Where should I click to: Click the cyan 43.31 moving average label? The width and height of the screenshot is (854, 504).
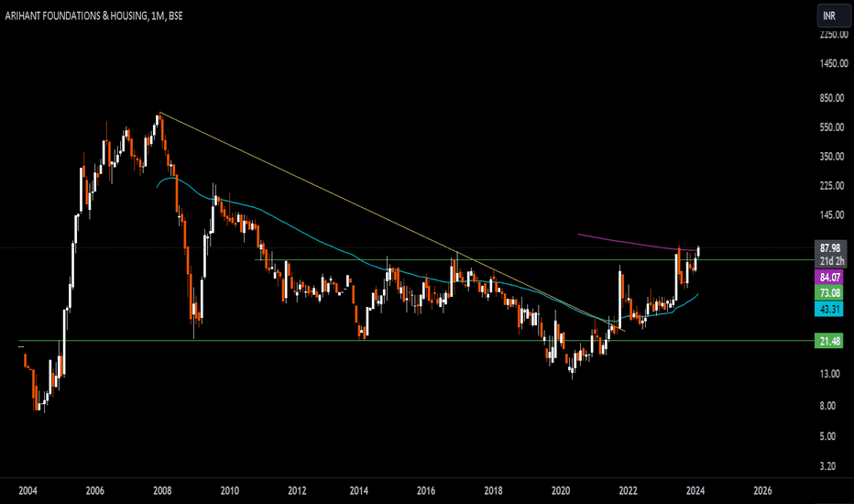click(x=829, y=309)
